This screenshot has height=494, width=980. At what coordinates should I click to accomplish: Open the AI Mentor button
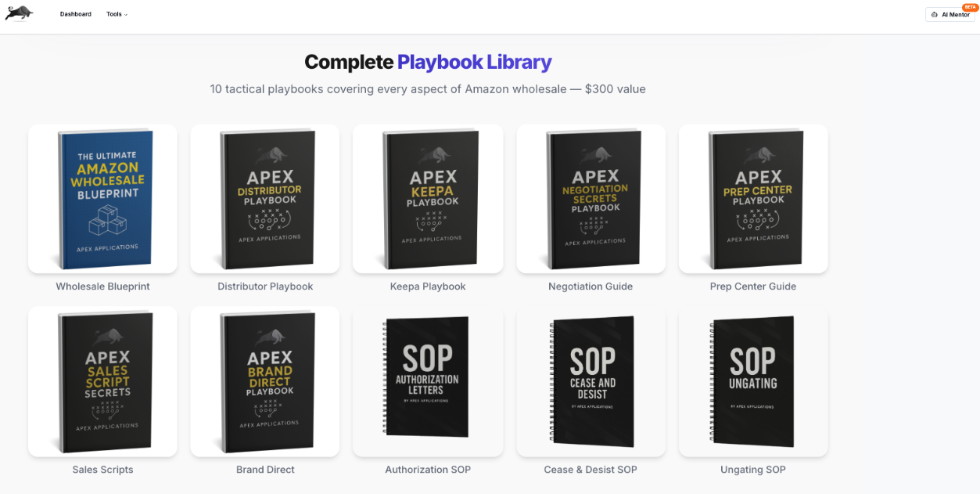tap(950, 14)
